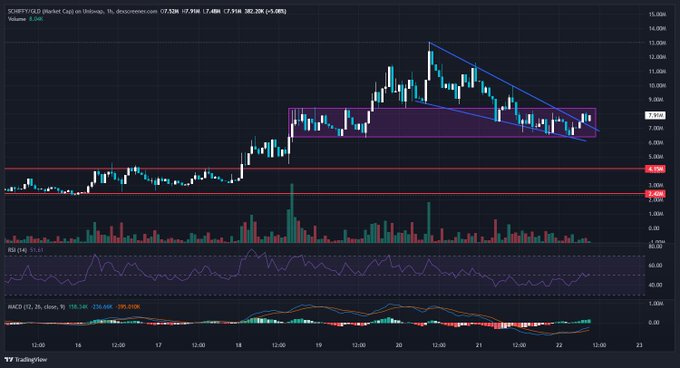Click date label 18 on time axis
This screenshot has height=368, width=680.
click(239, 345)
